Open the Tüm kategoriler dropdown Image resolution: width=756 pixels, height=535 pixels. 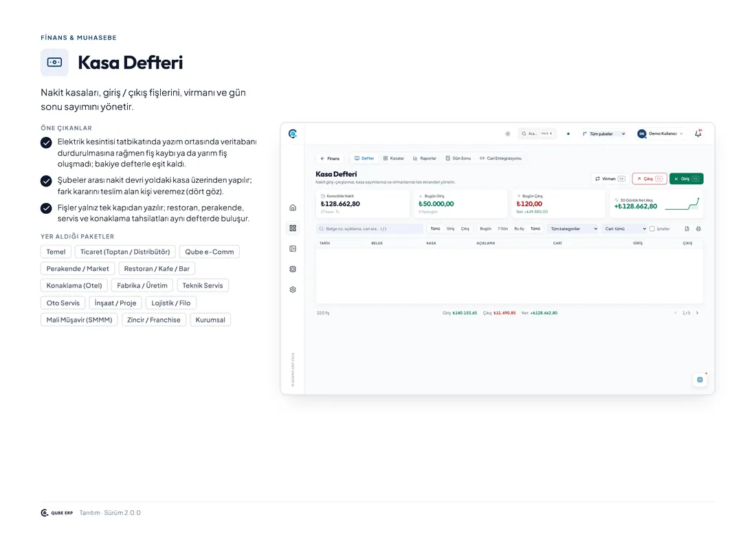(x=574, y=229)
